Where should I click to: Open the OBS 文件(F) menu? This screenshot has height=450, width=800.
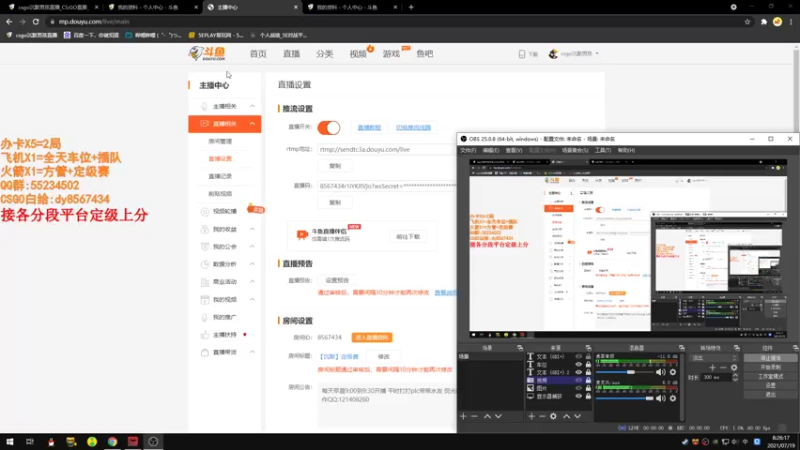[x=468, y=151]
